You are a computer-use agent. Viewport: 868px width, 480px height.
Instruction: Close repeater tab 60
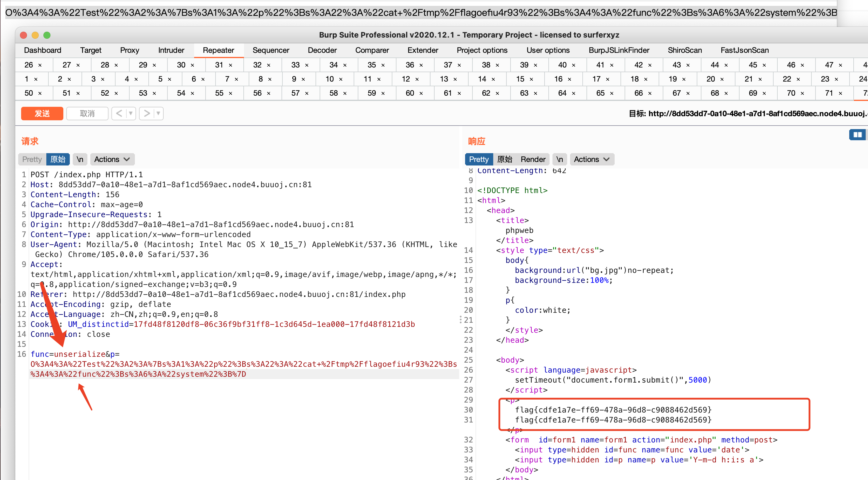click(x=421, y=93)
